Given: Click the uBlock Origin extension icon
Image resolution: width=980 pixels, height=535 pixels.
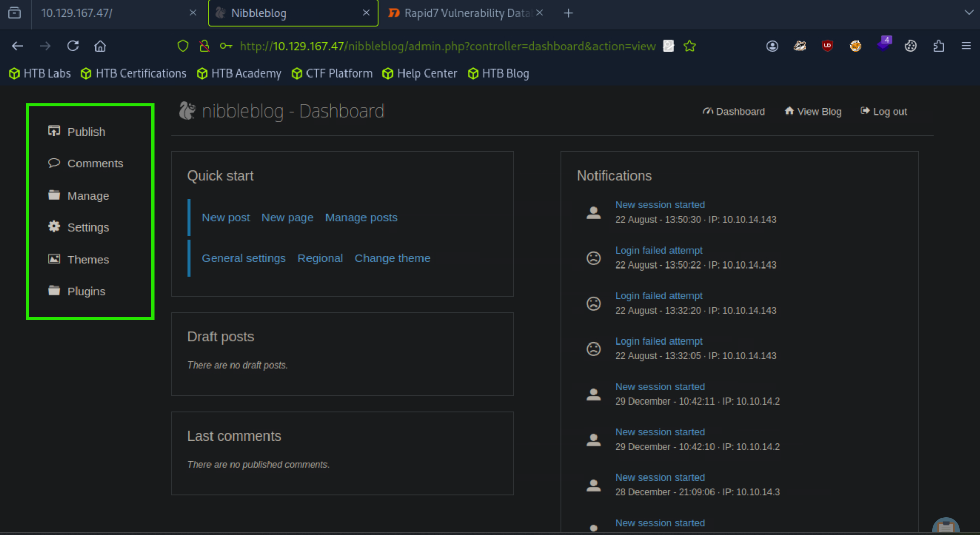Looking at the screenshot, I should [x=828, y=46].
